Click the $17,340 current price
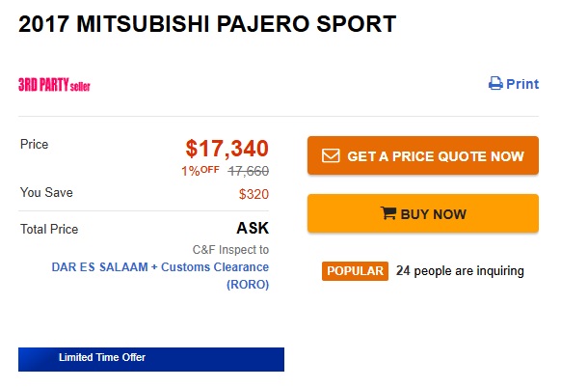This screenshot has width=588, height=388. [x=227, y=149]
